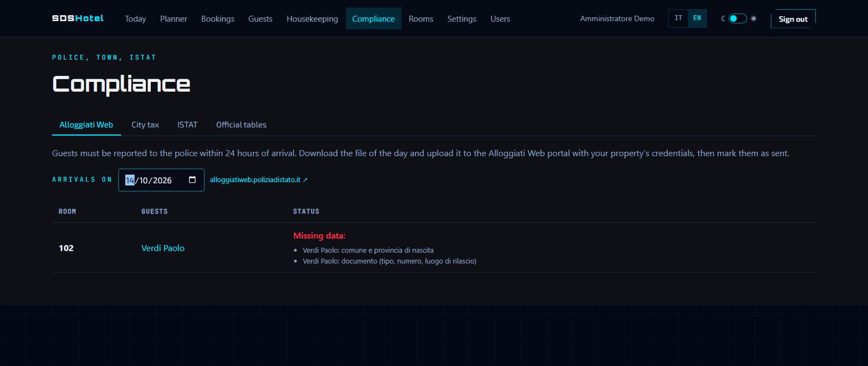Click the moon dark-mode icon
Image resolution: width=868 pixels, height=366 pixels.
pos(723,18)
